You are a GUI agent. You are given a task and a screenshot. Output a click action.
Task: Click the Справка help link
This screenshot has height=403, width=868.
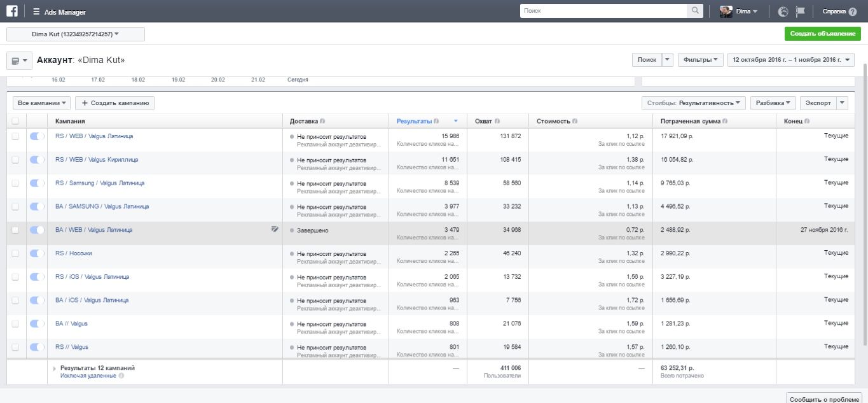click(x=834, y=11)
